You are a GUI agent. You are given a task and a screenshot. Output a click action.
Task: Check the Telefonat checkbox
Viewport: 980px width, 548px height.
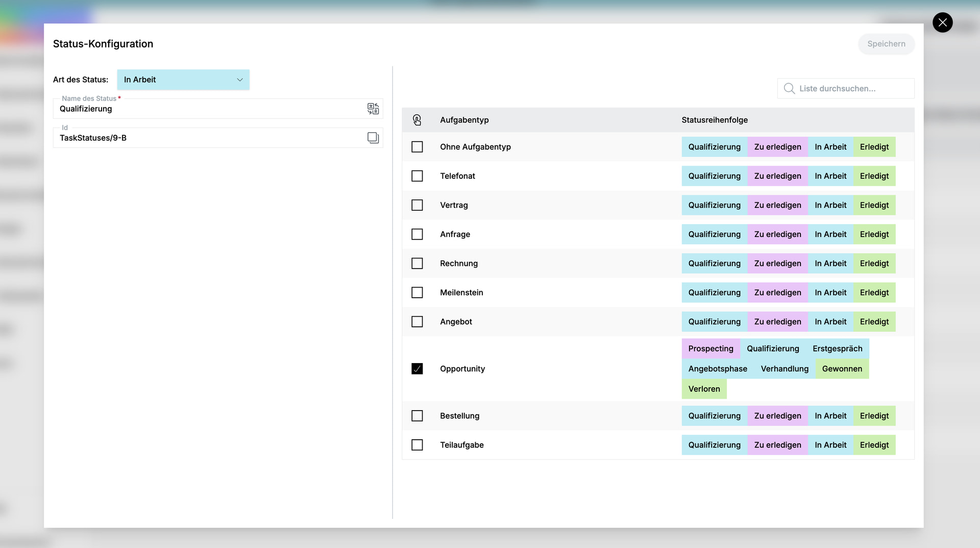point(417,176)
